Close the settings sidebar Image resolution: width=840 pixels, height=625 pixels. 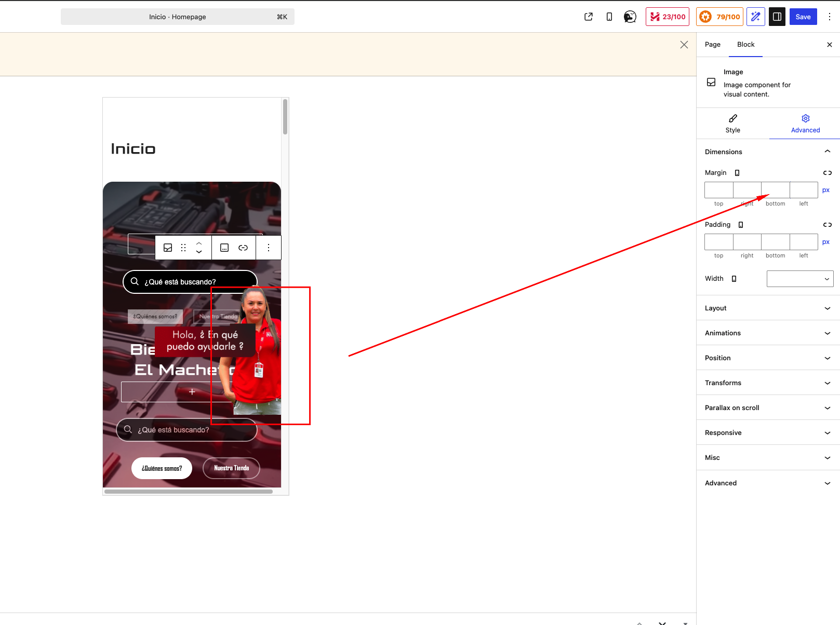pyautogui.click(x=830, y=45)
